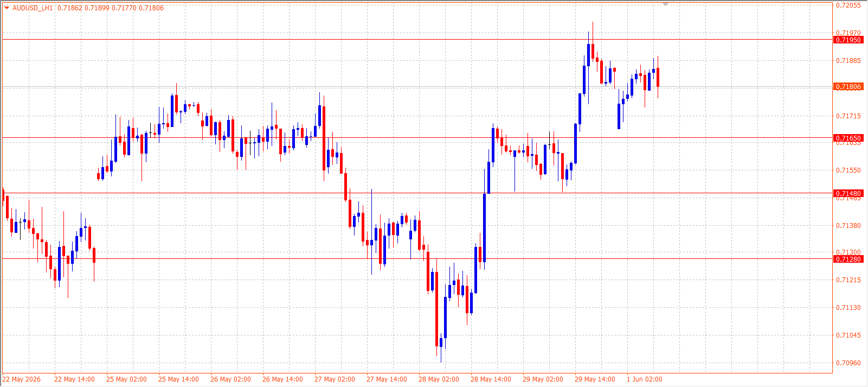
Task: Click the open price value 0.71862
Action: coord(70,8)
